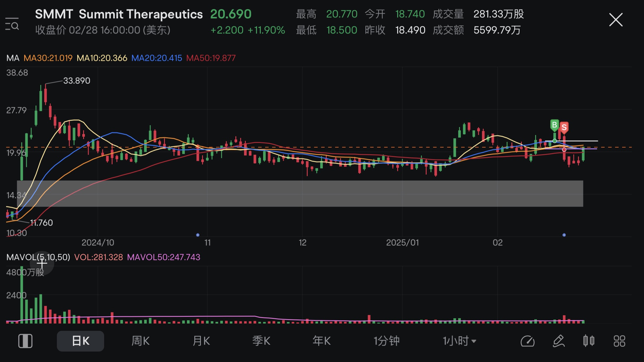Screen dimensions: 644x362
Task: Click the blue event dot after 02
Action: (564, 235)
